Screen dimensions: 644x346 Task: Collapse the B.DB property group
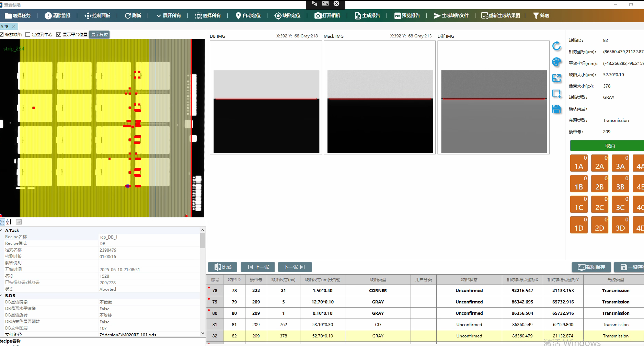pos(1,296)
